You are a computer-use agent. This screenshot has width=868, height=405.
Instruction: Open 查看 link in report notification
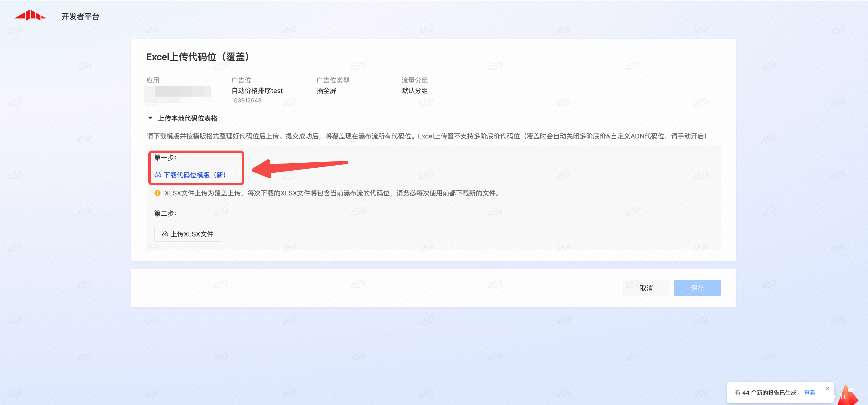tap(809, 393)
